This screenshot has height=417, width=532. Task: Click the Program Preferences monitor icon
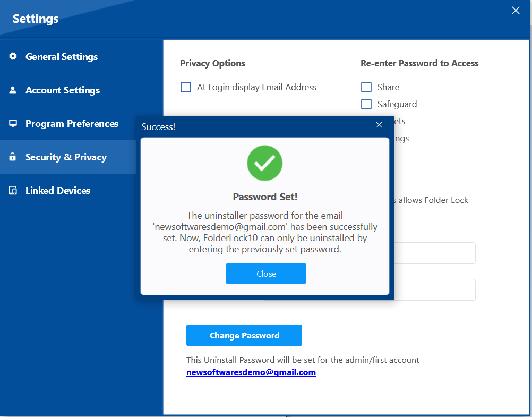click(x=13, y=123)
